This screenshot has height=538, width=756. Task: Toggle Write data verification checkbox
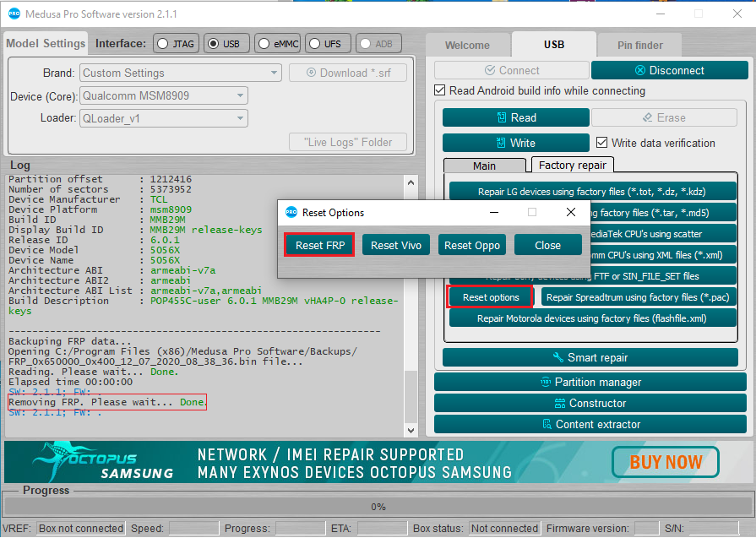[x=601, y=143]
